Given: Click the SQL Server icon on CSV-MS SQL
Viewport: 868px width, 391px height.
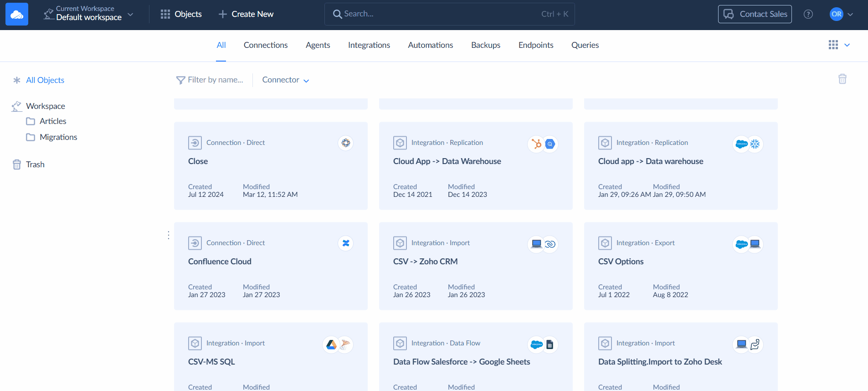Looking at the screenshot, I should pos(345,345).
